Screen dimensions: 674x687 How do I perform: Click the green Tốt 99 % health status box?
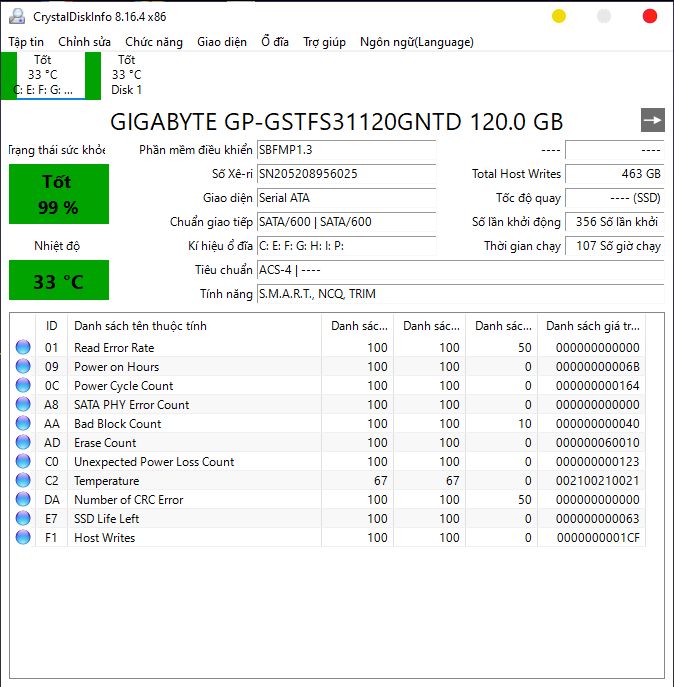(x=59, y=194)
